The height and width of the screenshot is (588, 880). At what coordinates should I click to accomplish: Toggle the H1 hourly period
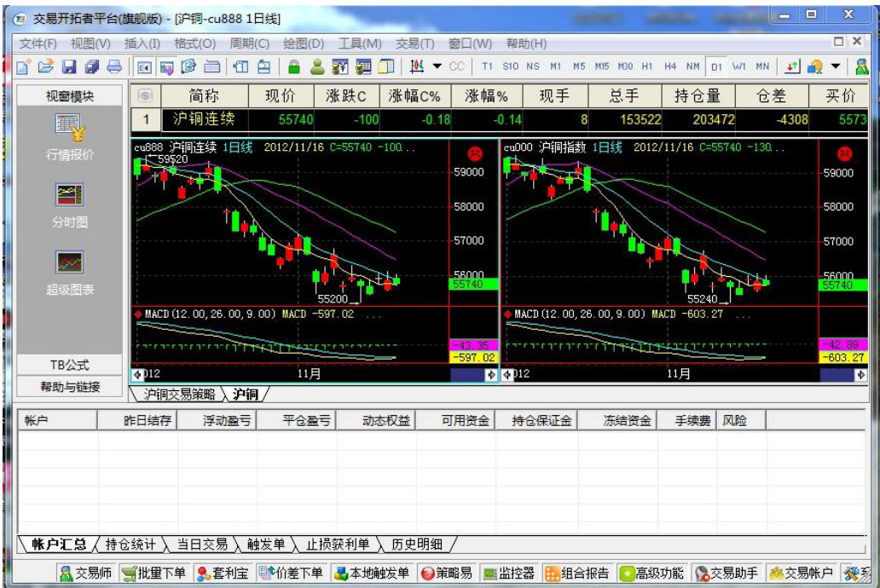pos(647,66)
